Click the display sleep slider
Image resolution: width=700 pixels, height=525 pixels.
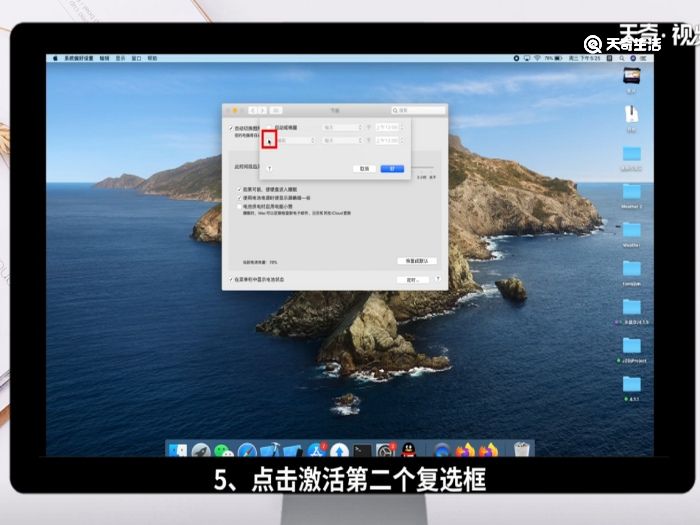422,167
